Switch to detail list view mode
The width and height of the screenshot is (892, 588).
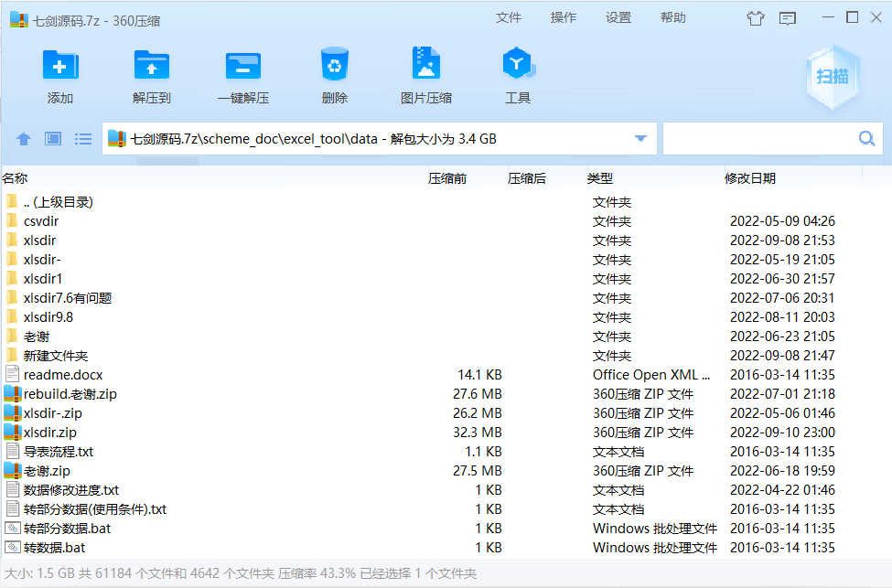pos(83,139)
